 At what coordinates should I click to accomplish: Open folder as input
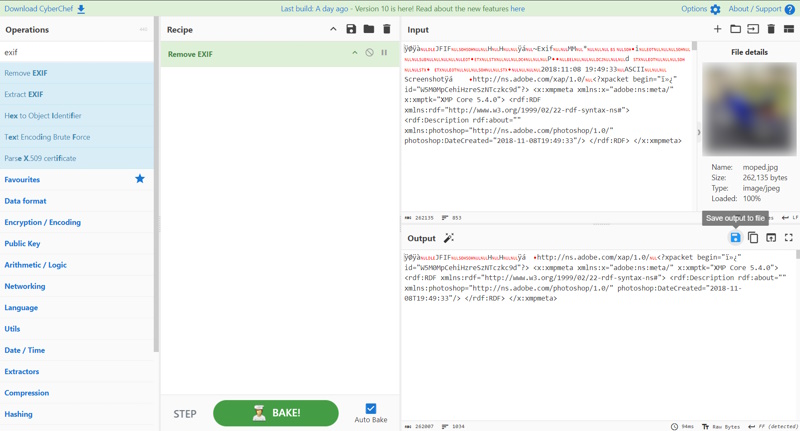point(735,29)
